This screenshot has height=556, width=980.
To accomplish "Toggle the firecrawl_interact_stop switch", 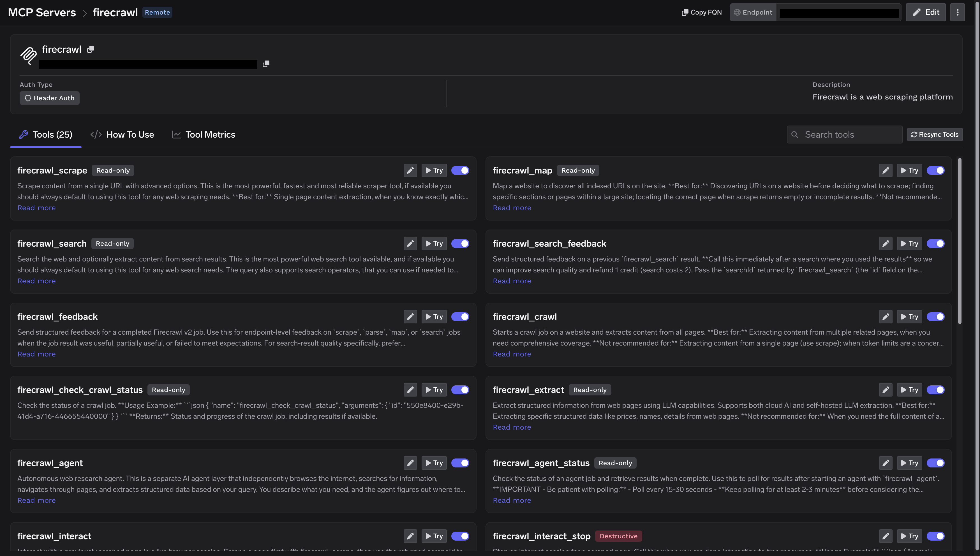I will [x=936, y=536].
